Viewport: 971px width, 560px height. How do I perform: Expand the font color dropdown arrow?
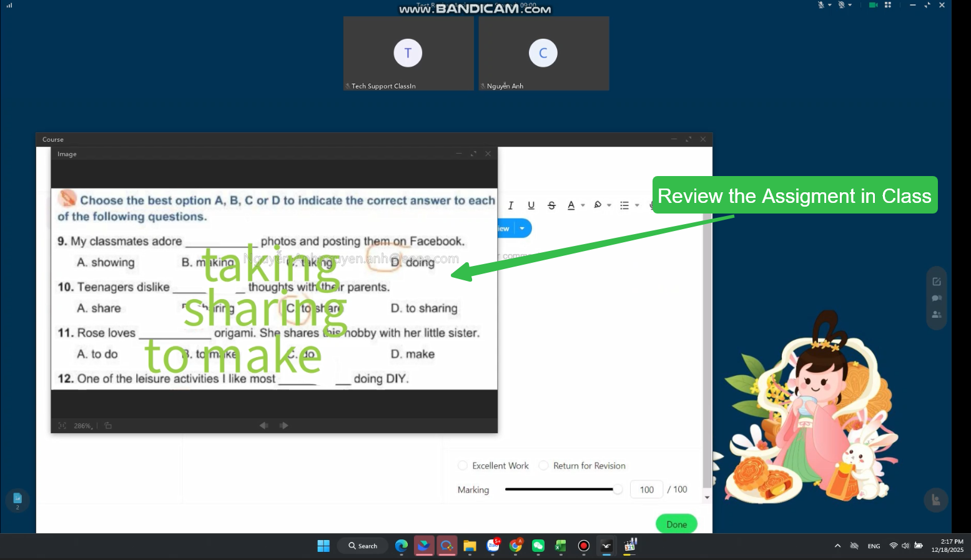(x=583, y=205)
